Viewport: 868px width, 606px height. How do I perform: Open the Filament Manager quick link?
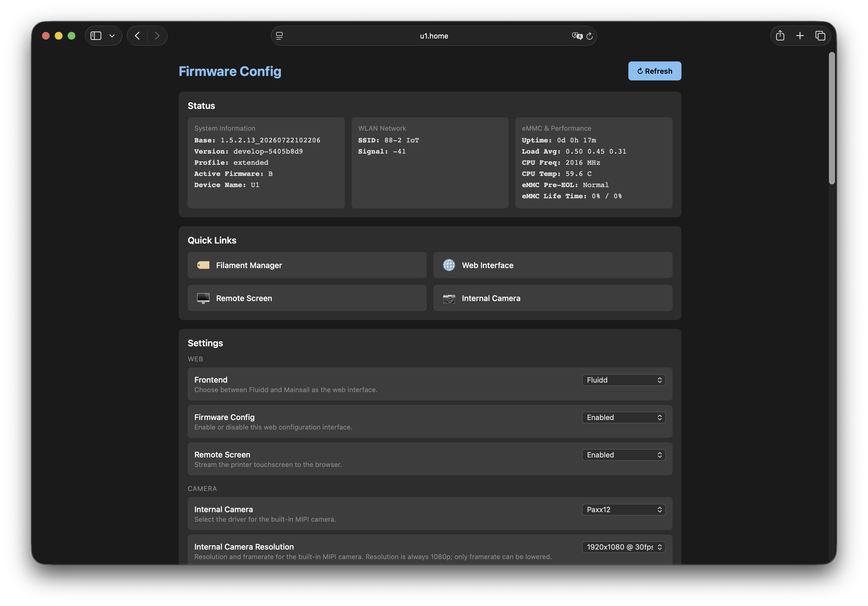click(307, 265)
